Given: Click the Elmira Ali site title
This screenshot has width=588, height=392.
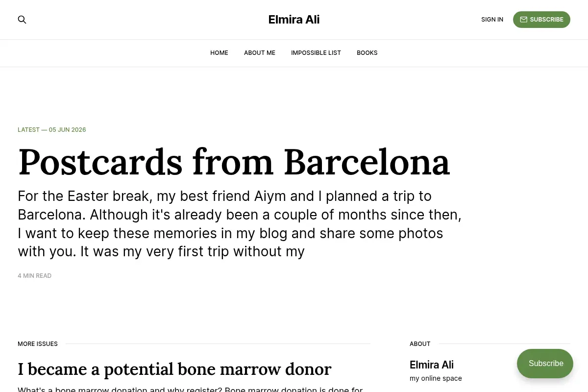Looking at the screenshot, I should [294, 20].
